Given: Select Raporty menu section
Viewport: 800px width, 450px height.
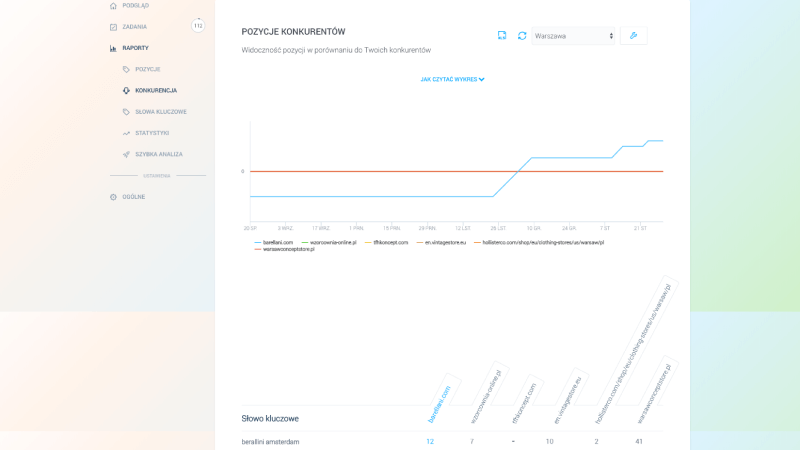Looking at the screenshot, I should pos(136,48).
